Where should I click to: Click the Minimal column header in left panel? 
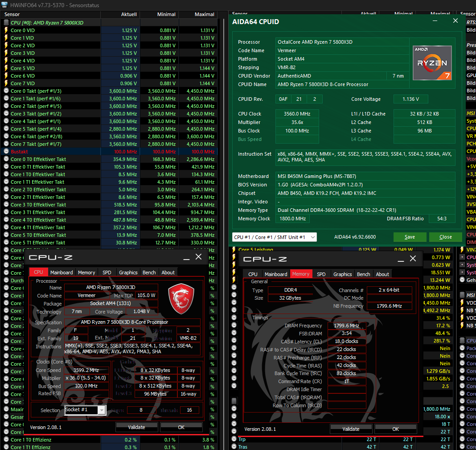160,14
